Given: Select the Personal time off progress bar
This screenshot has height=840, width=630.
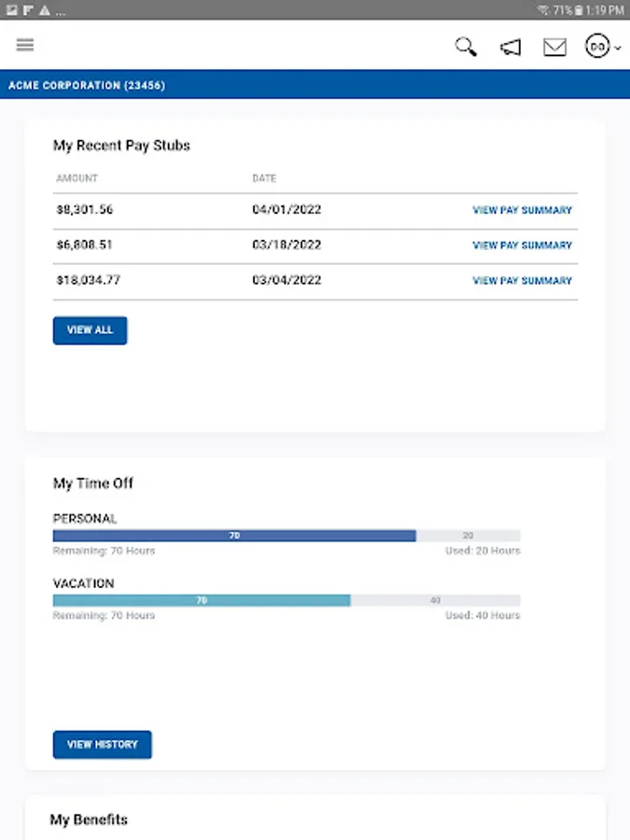Looking at the screenshot, I should (x=286, y=536).
